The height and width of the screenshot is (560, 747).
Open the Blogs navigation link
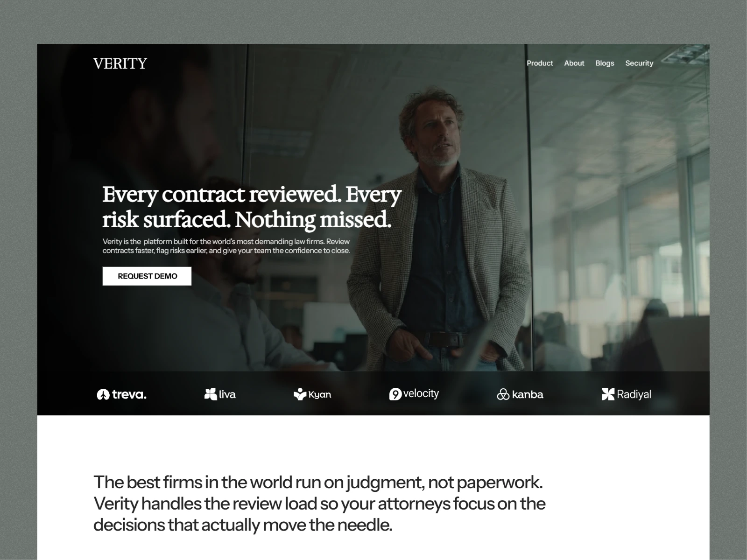pos(605,63)
